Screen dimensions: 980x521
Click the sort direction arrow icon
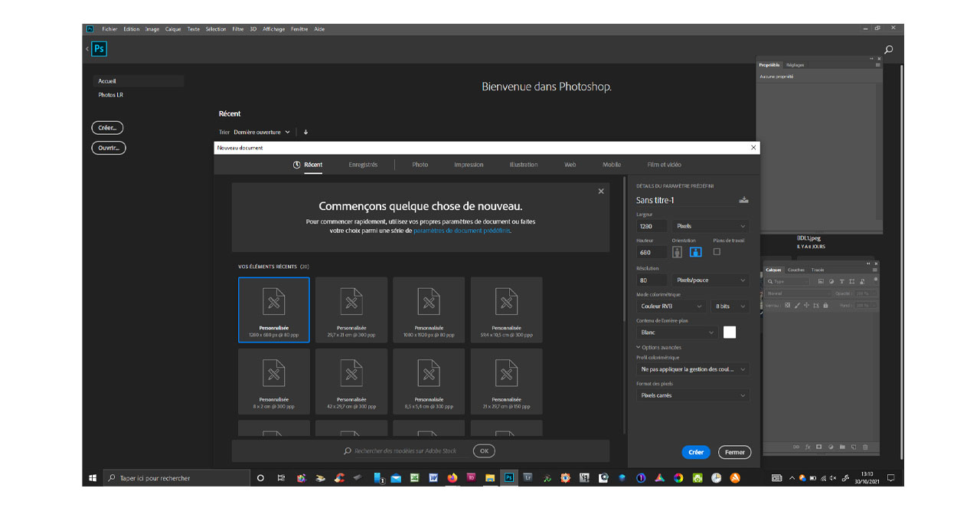point(305,132)
